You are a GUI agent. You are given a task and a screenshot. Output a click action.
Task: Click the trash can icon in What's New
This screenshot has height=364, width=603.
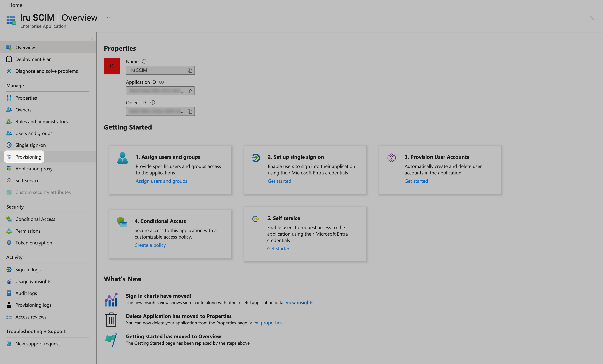pyautogui.click(x=111, y=320)
